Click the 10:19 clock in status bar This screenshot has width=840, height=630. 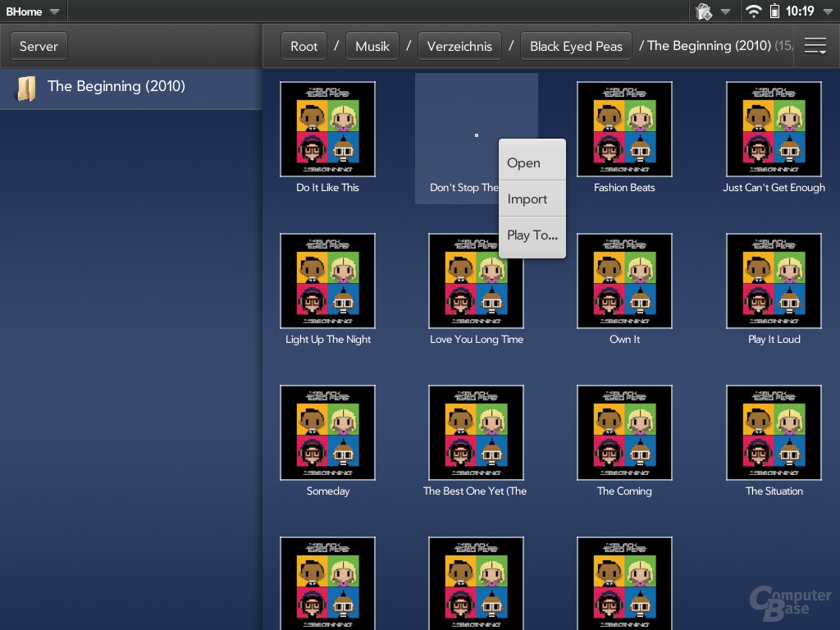click(800, 11)
